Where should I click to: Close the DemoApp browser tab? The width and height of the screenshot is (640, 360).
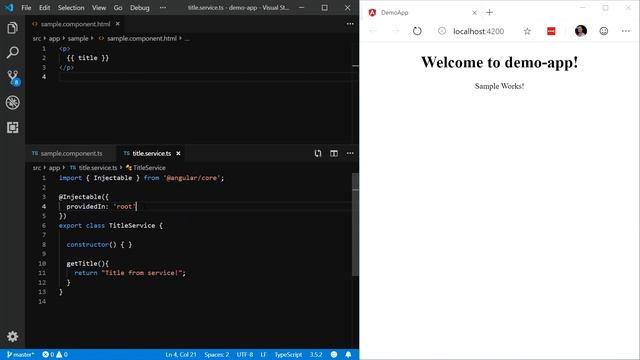point(474,13)
